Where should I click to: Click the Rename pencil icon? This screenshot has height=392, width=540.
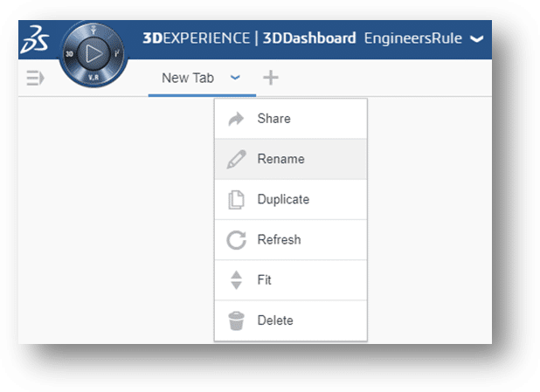point(236,160)
